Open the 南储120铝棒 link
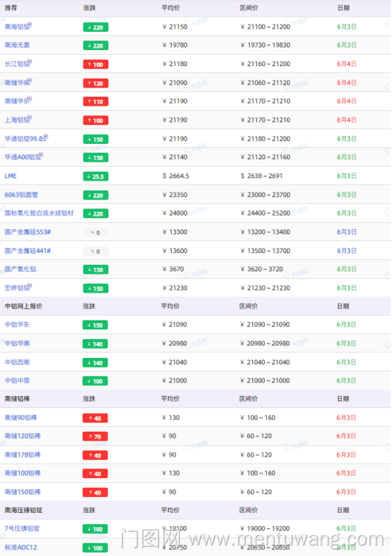Screen dimensions: 392x556 point(22,436)
